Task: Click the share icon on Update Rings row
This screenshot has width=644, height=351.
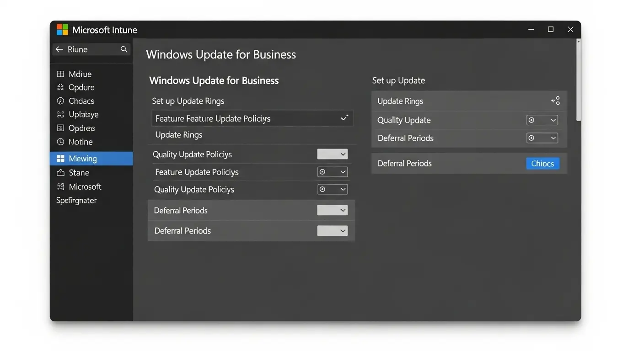Action: click(555, 101)
